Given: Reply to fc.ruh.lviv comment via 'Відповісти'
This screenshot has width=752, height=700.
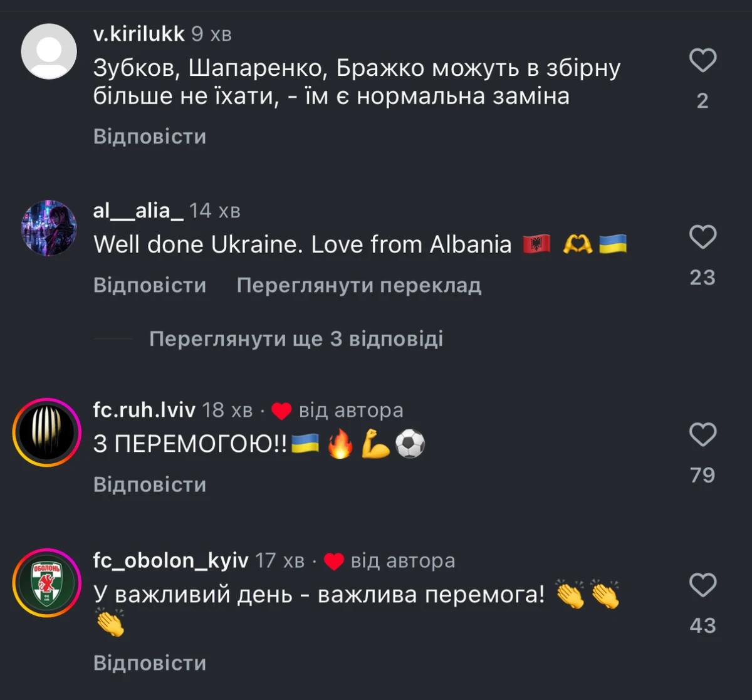Looking at the screenshot, I should click(150, 484).
